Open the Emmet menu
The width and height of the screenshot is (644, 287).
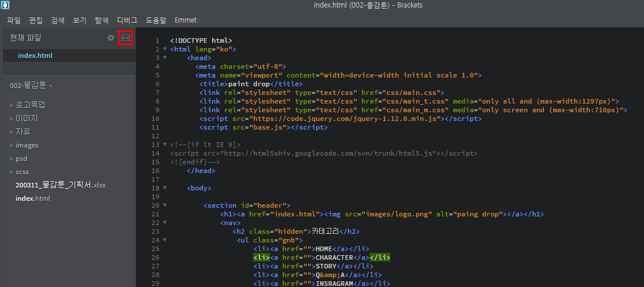[186, 20]
